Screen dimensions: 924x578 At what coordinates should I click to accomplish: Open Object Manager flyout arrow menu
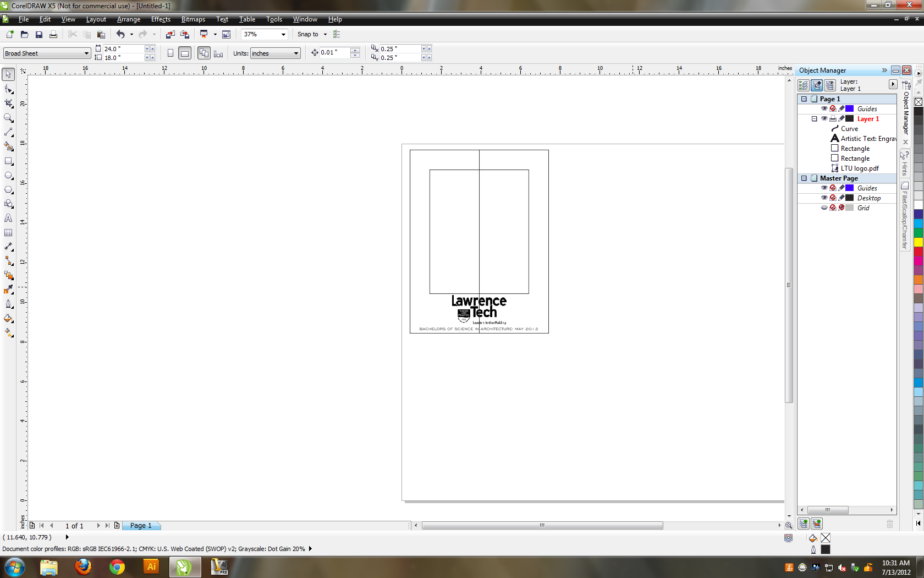(893, 84)
